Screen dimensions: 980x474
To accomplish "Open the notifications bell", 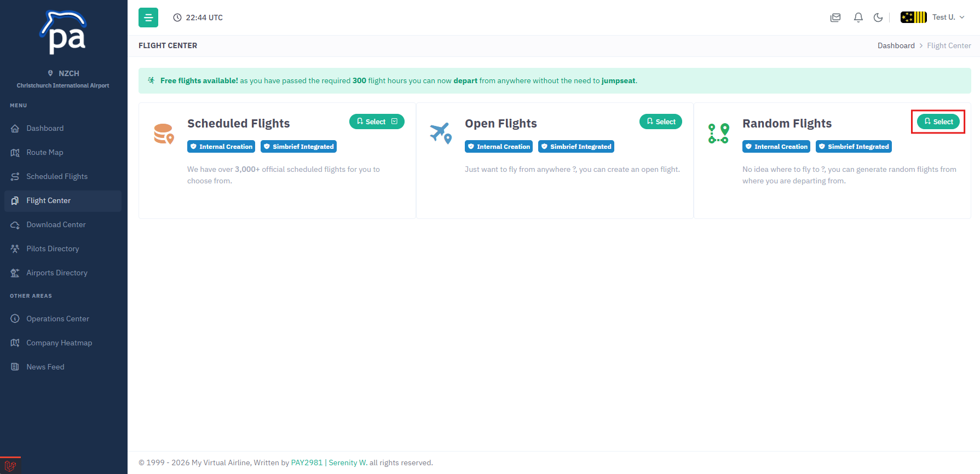I will [858, 18].
